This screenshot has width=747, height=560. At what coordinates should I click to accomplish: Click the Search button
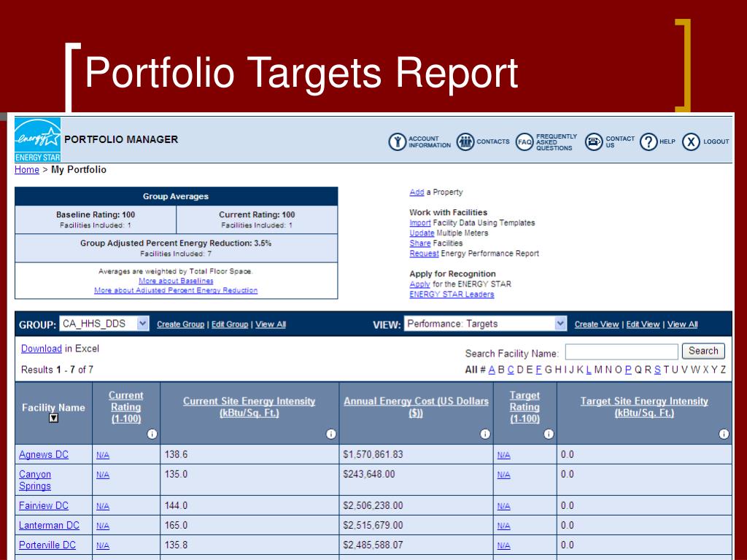703,351
